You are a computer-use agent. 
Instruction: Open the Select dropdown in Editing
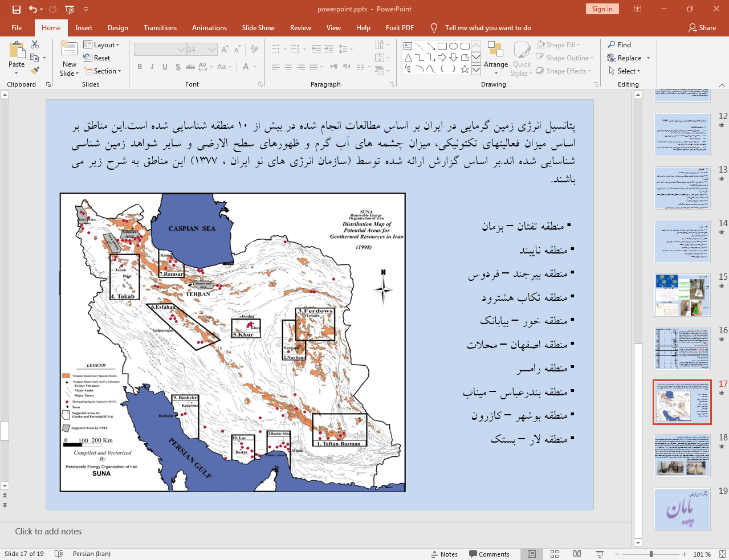coord(625,71)
